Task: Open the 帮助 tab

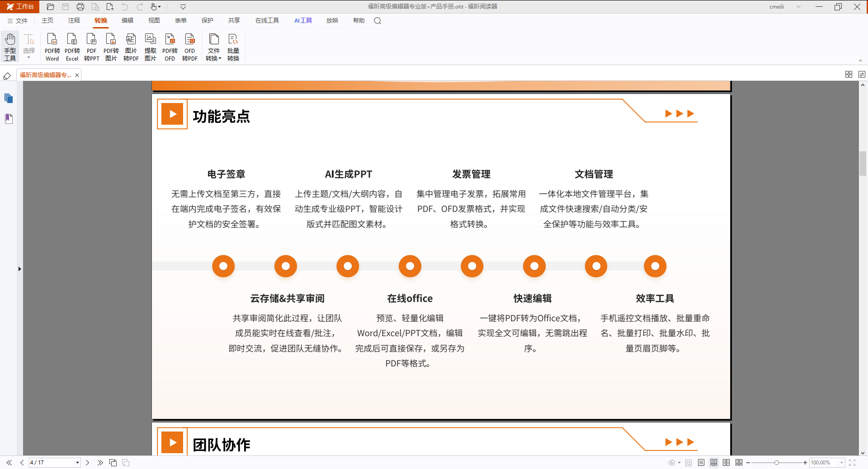Action: (359, 21)
